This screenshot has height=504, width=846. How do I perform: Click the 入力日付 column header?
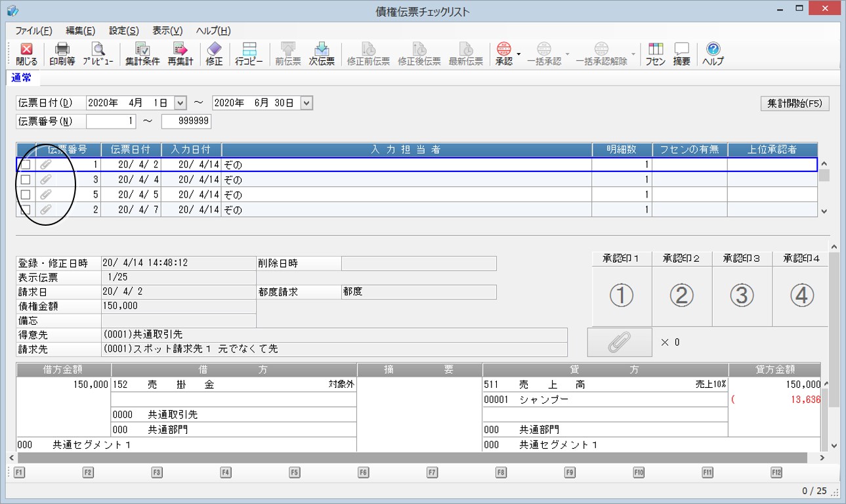[x=191, y=150]
